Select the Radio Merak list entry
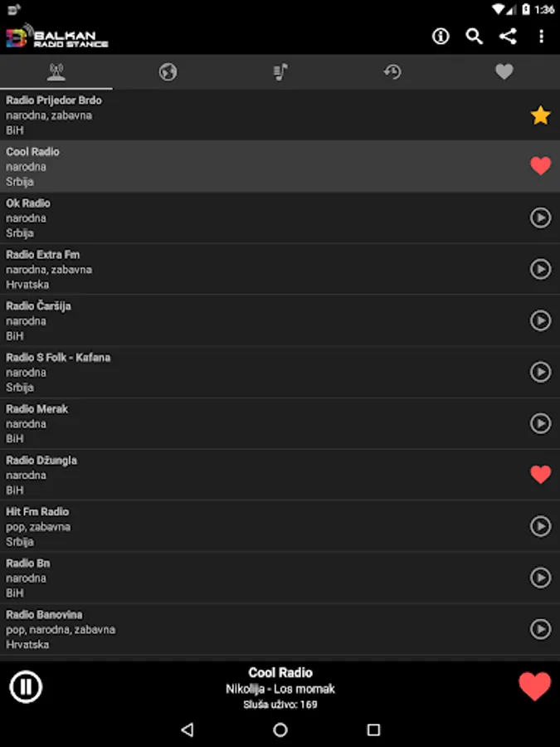The height and width of the screenshot is (747, 560). 249,423
